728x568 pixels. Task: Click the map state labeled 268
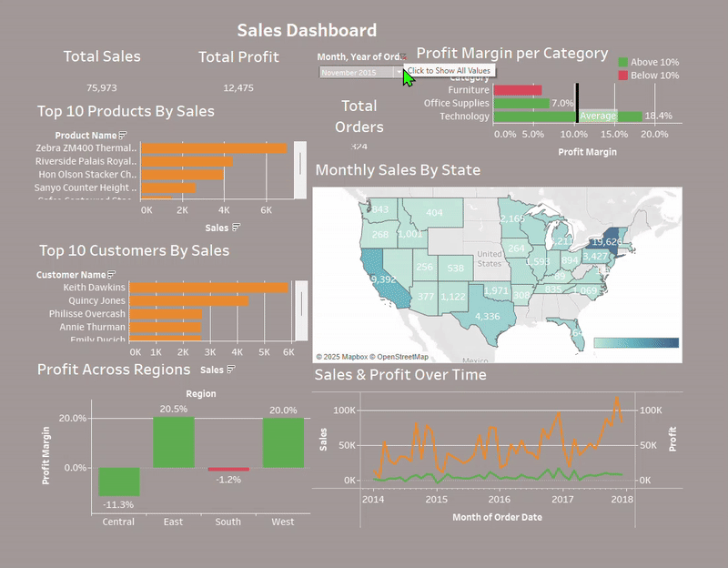coord(379,235)
